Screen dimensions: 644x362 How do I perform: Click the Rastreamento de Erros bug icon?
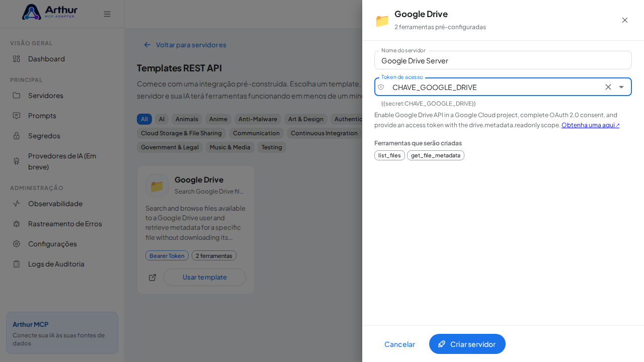coord(17,224)
